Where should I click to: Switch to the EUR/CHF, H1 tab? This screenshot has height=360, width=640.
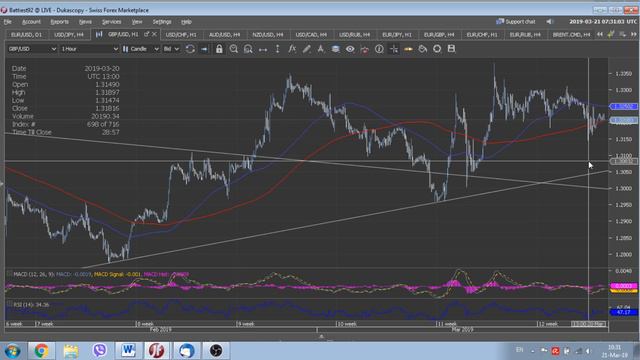click(482, 35)
